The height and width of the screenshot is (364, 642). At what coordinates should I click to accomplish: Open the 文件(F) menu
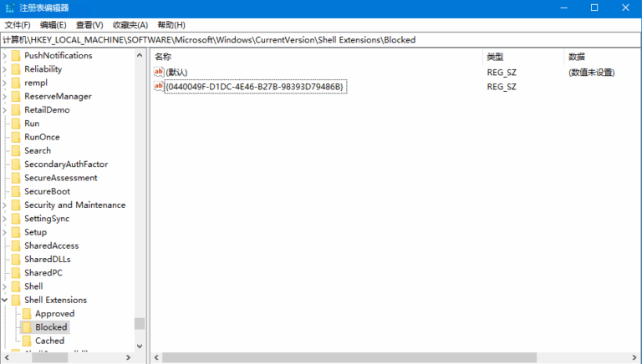coord(18,25)
